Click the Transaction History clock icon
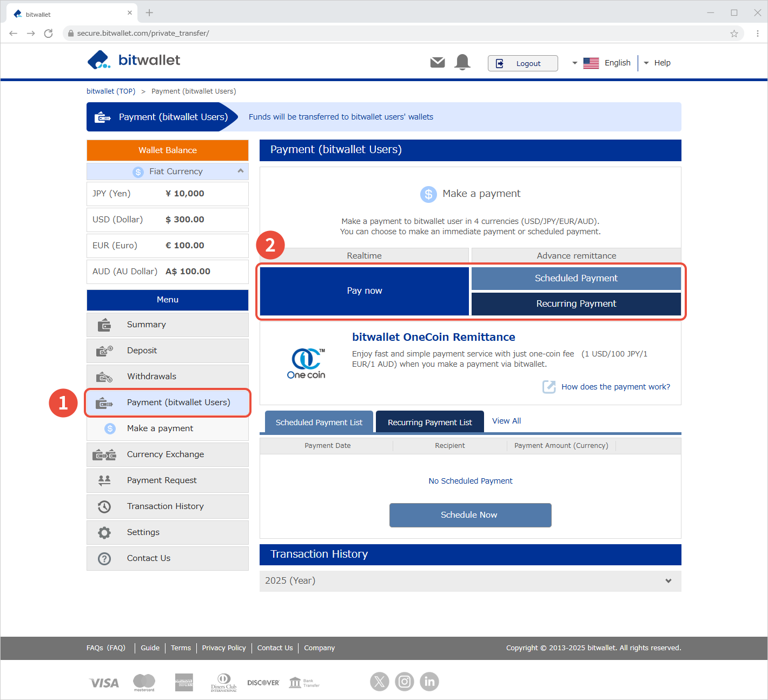This screenshot has width=768, height=700. click(x=104, y=507)
